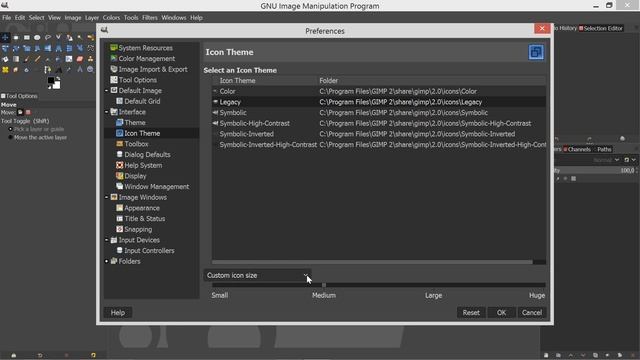Viewport: 640px width, 360px height.
Task: Select the Heal tool
Action: pyautogui.click(x=5, y=70)
